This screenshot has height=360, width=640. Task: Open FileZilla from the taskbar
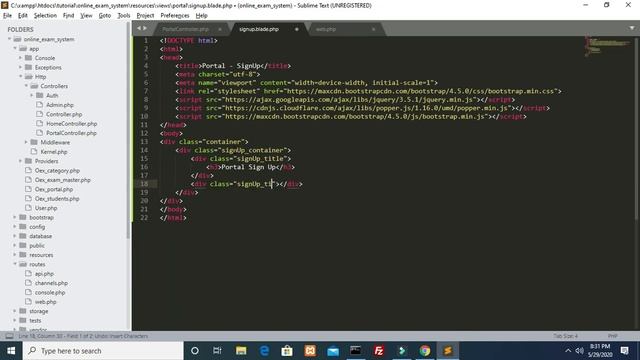[x=379, y=351]
